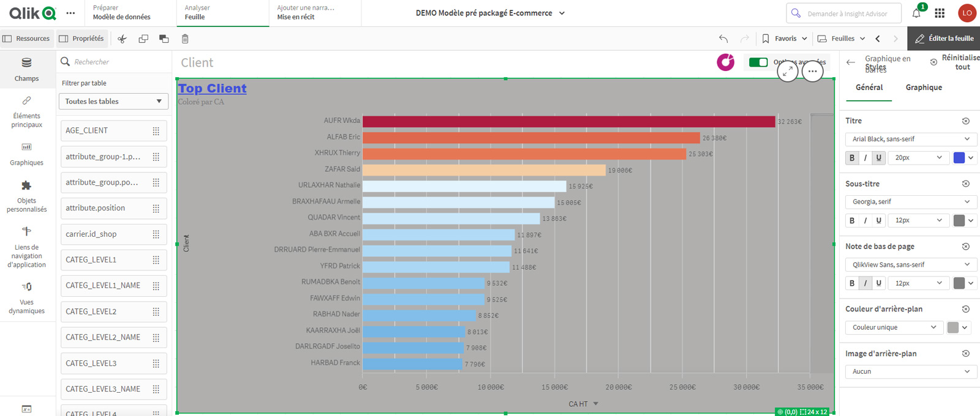
Task: Delete selected object with trash icon
Action: coord(185,39)
